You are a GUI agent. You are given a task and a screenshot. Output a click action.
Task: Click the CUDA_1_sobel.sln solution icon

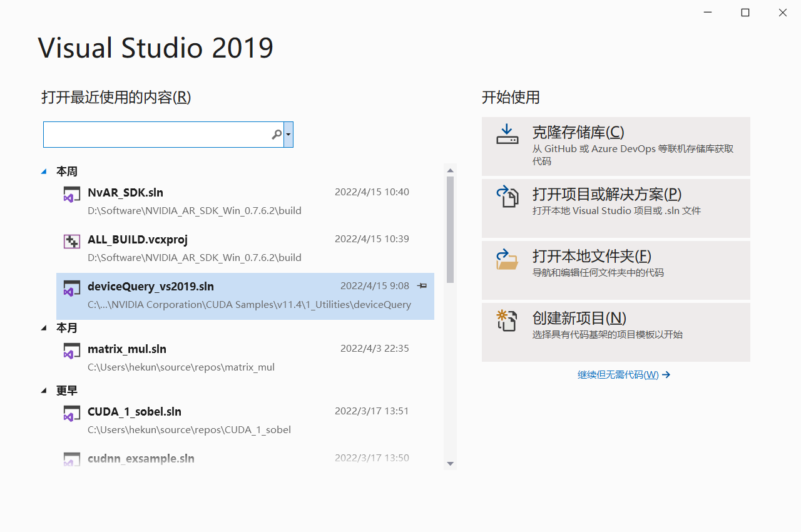pyautogui.click(x=71, y=413)
